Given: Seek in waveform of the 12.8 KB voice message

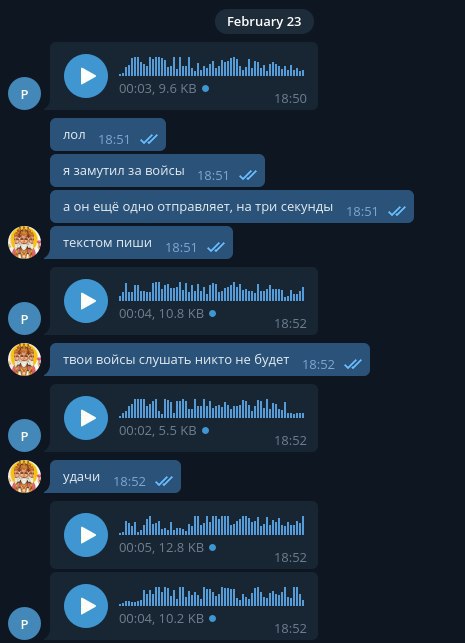Looking at the screenshot, I should 212,525.
